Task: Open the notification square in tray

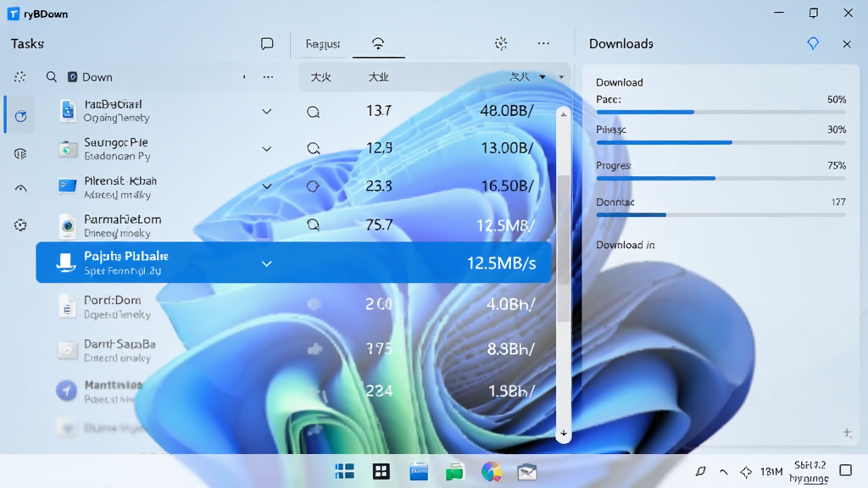Action: 845,470
